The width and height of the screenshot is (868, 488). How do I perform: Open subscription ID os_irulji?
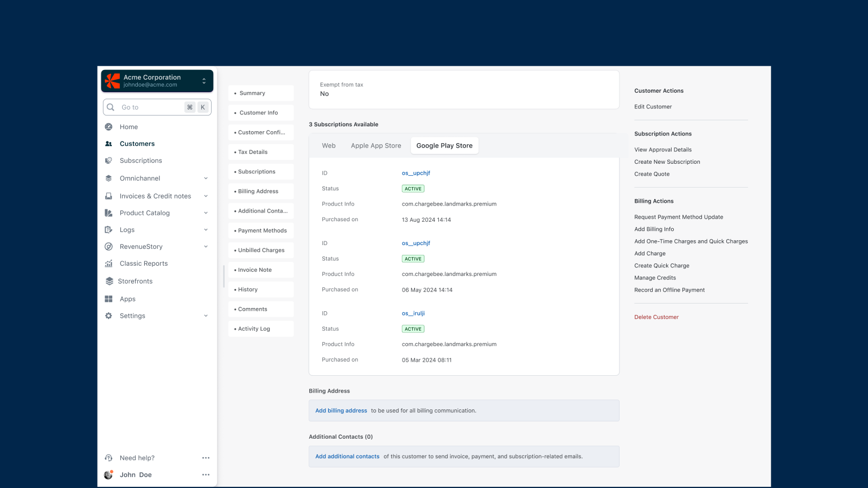413,313
